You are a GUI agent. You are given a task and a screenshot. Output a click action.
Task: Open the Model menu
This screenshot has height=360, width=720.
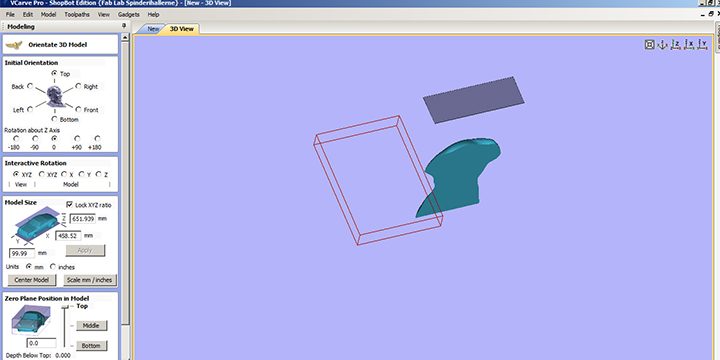[48, 15]
